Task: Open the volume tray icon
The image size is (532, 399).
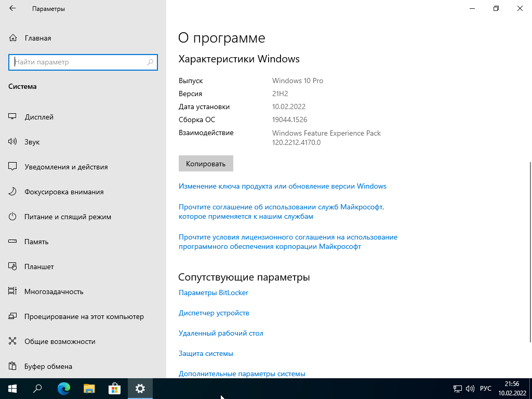Action: click(x=470, y=389)
